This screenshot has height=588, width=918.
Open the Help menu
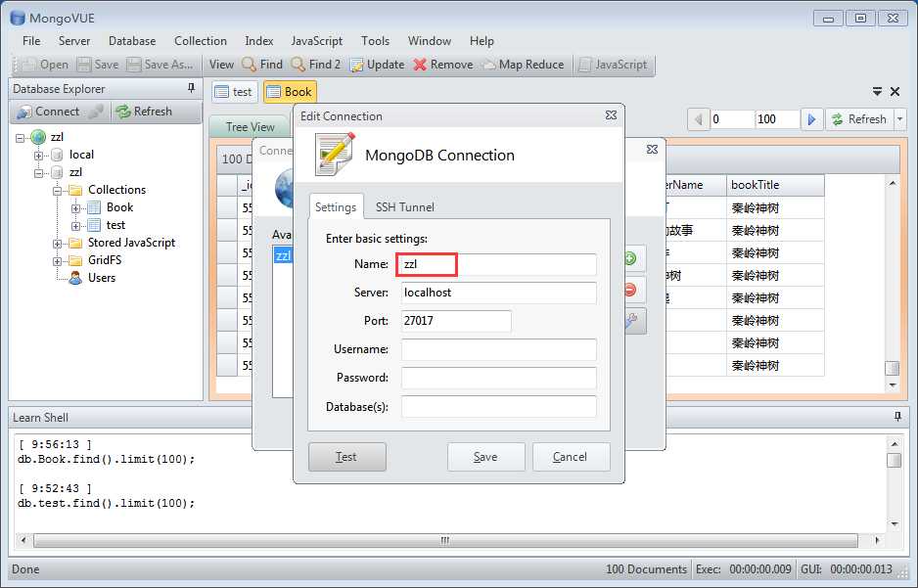[482, 41]
